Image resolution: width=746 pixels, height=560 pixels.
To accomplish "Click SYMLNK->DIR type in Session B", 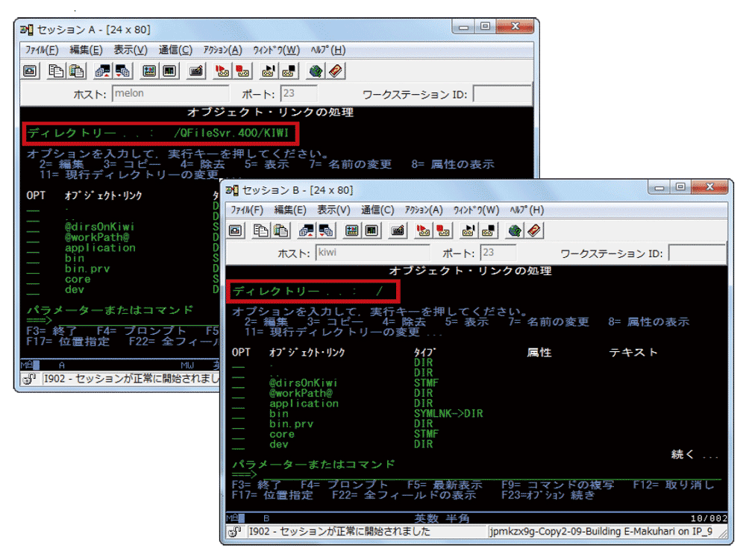I will click(448, 413).
